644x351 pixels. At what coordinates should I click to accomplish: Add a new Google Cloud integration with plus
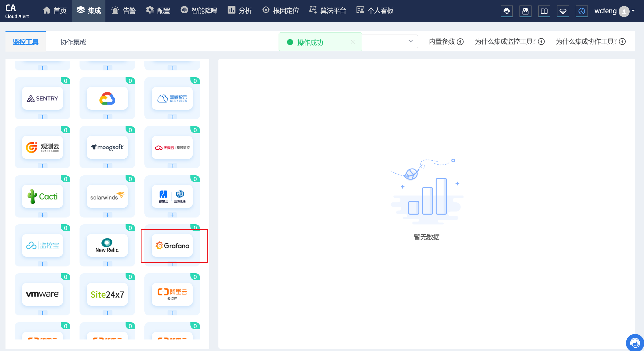click(x=107, y=117)
